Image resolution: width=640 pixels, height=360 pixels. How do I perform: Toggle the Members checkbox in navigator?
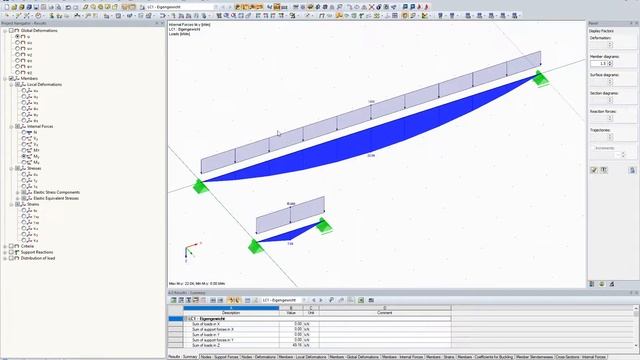(x=11, y=78)
